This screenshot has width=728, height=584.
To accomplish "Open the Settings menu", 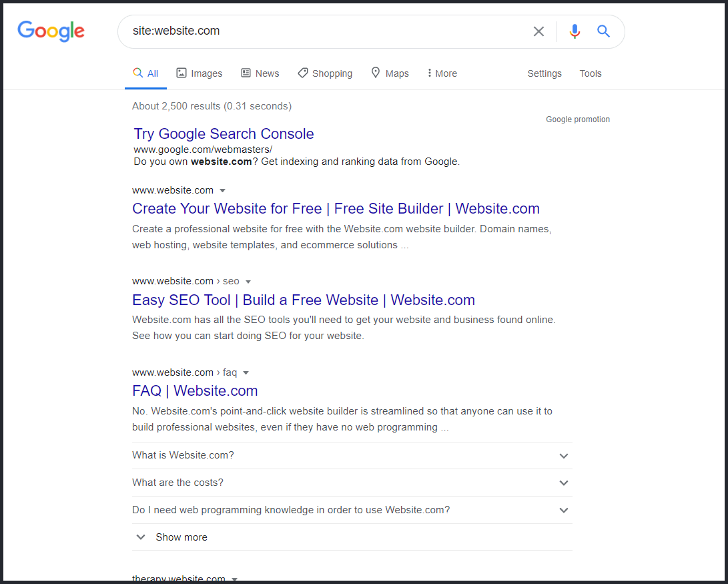I will pos(544,73).
